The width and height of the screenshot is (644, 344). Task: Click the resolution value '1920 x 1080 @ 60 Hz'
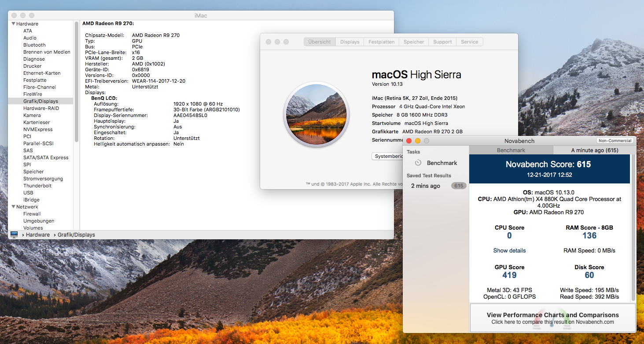click(199, 104)
